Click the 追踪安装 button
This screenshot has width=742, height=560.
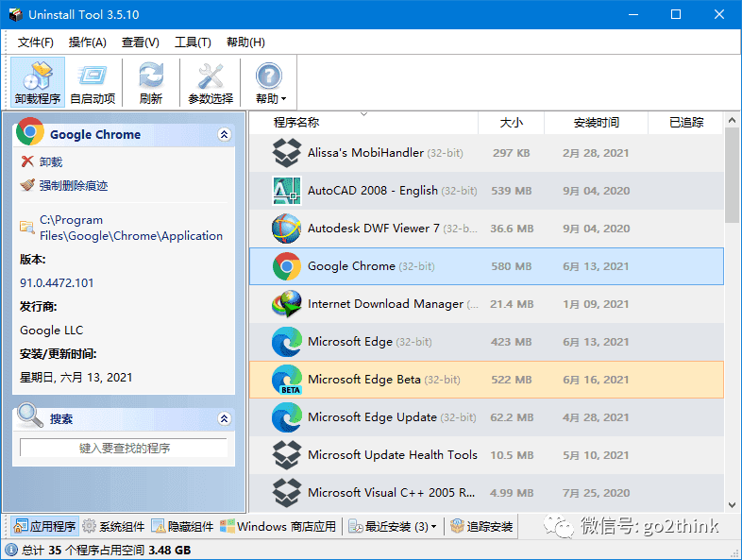pos(481,526)
